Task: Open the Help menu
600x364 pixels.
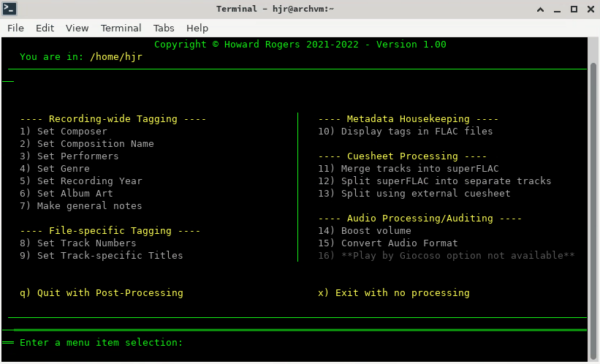Action: 197,28
